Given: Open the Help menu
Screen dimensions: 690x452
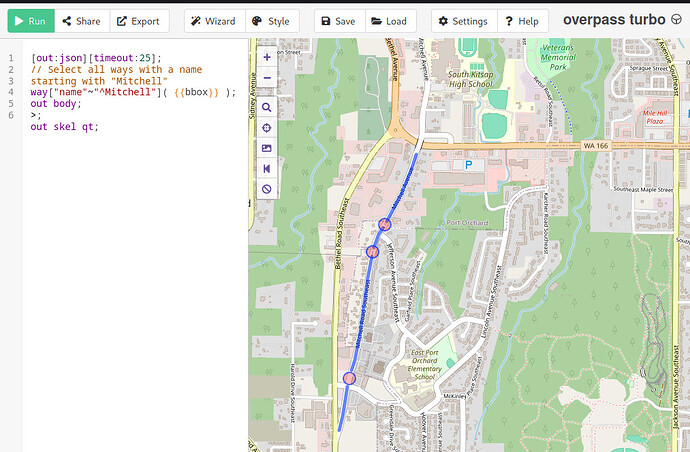Looking at the screenshot, I should 520,21.
